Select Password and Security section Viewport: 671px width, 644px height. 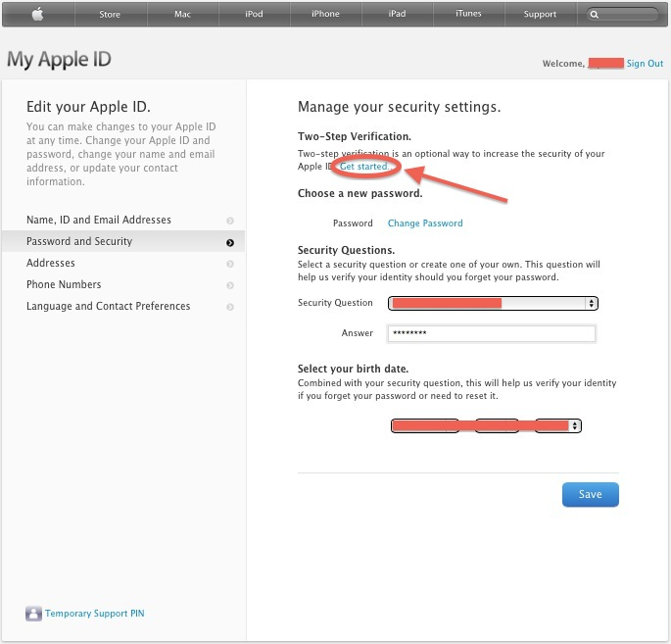[123, 241]
